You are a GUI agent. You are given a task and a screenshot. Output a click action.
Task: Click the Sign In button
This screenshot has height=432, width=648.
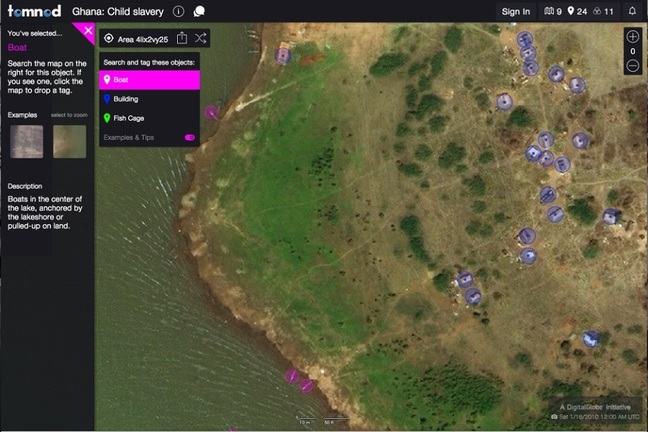(516, 11)
